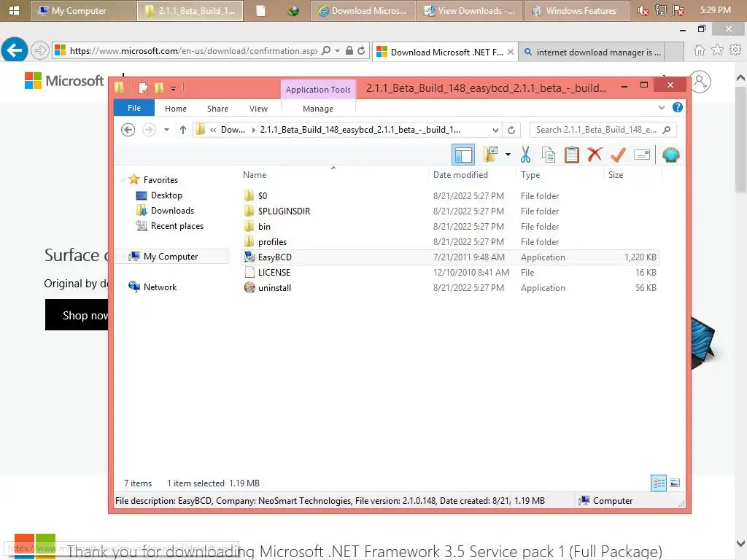Open Classic Shell settings shell icon
This screenshot has height=560, width=747.
pyautogui.click(x=670, y=155)
